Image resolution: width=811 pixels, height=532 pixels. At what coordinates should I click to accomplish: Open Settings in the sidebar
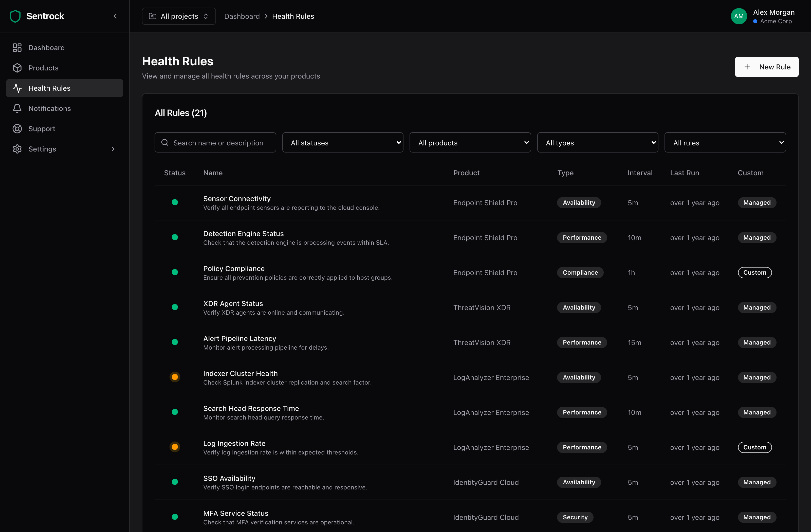pos(64,149)
